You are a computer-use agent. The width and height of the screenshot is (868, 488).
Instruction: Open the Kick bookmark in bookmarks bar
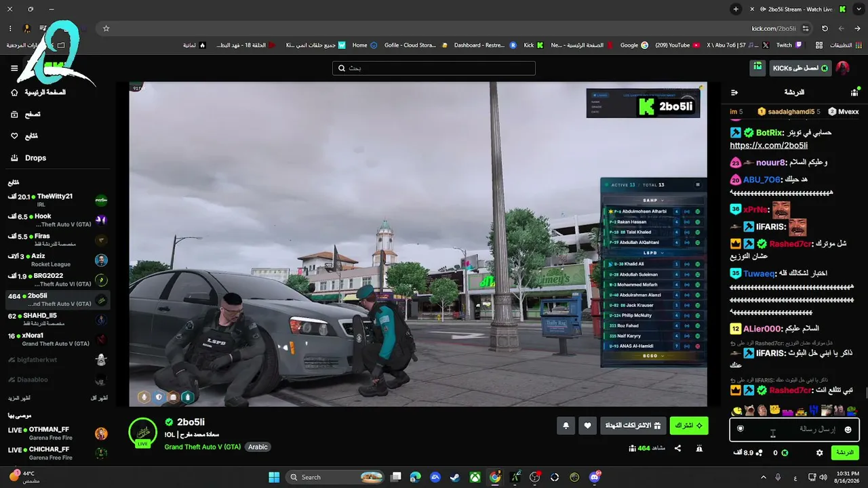pyautogui.click(x=534, y=45)
